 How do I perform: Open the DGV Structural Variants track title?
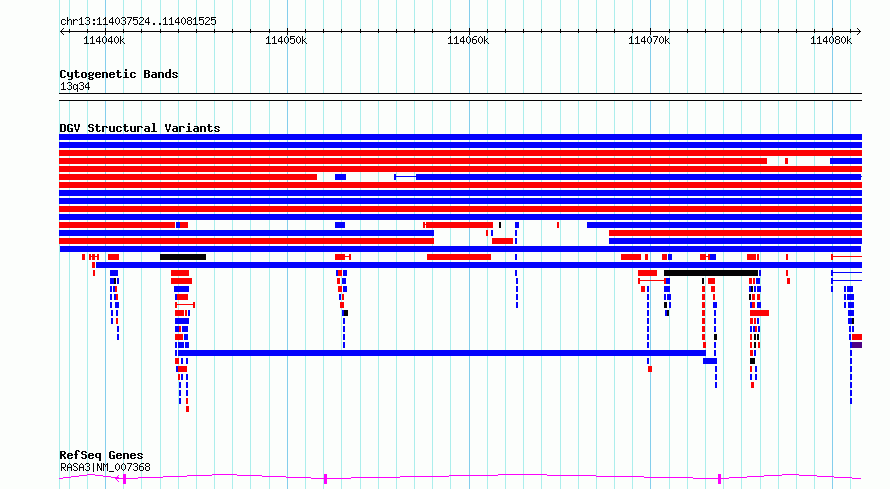(x=140, y=128)
